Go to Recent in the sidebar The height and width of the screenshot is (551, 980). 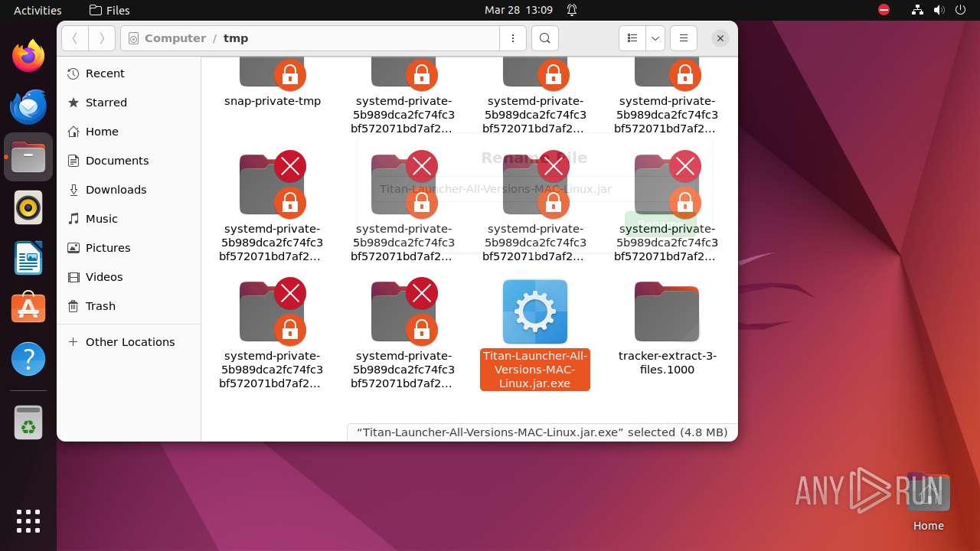129,73
